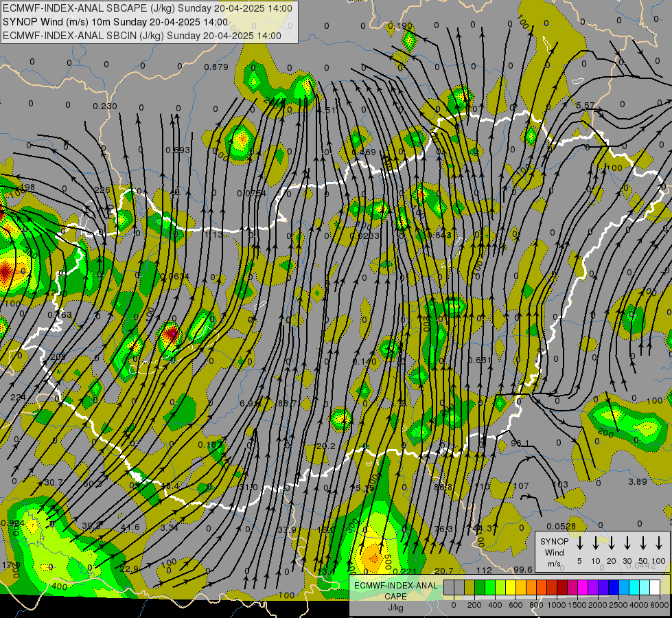Viewport: 672px width, 618px height.
Task: Click the '0.924' value on the map
Action: click(12, 523)
